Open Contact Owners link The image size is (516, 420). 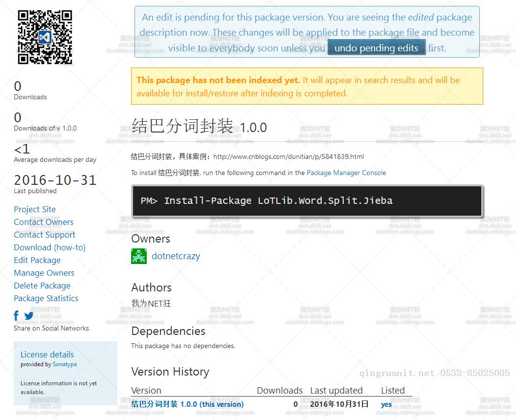coord(44,222)
